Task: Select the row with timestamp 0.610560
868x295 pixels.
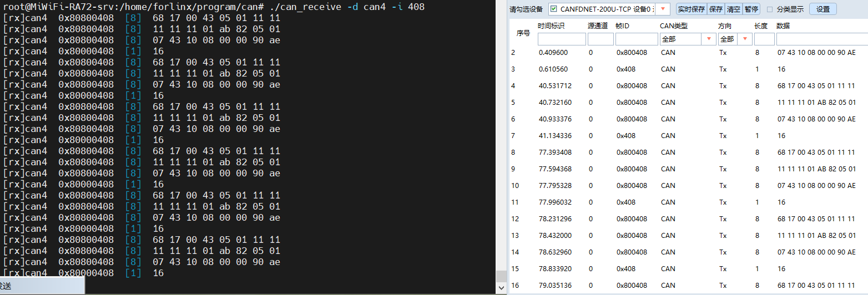Action: (x=688, y=69)
